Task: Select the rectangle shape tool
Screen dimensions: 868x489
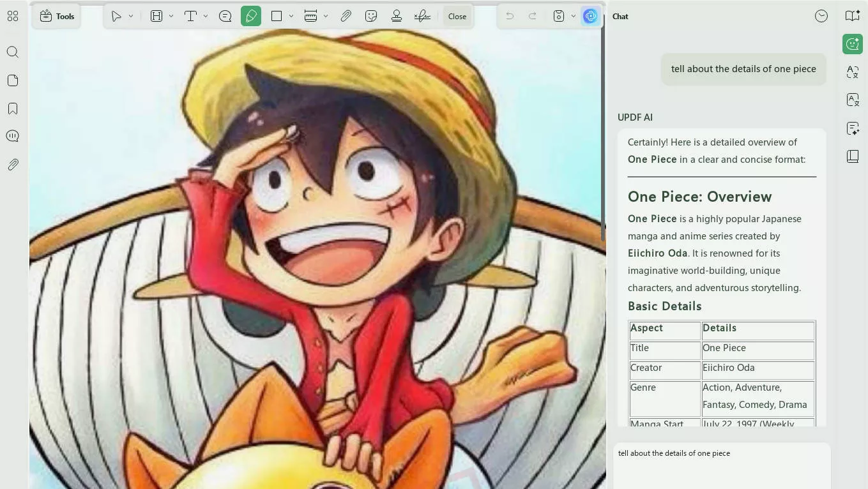Action: pos(277,17)
